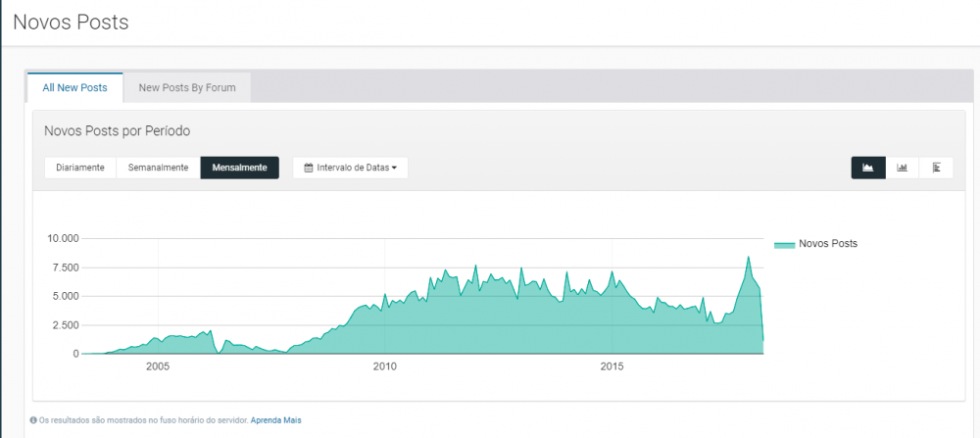
Task: Switch to table list view icon
Action: [x=936, y=168]
